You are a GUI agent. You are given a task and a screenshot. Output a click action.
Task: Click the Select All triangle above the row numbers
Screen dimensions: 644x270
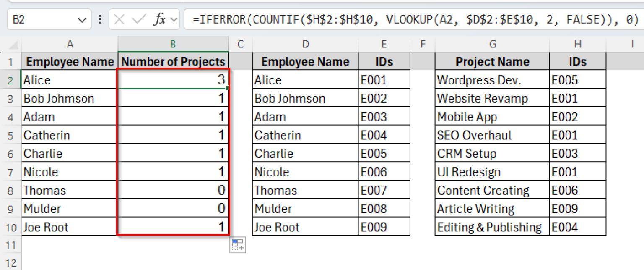[x=13, y=44]
